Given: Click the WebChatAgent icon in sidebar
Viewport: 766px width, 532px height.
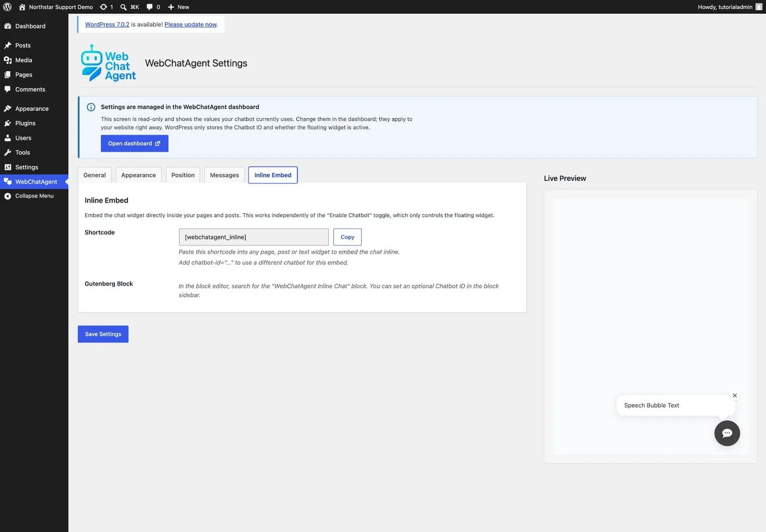Looking at the screenshot, I should (7, 181).
